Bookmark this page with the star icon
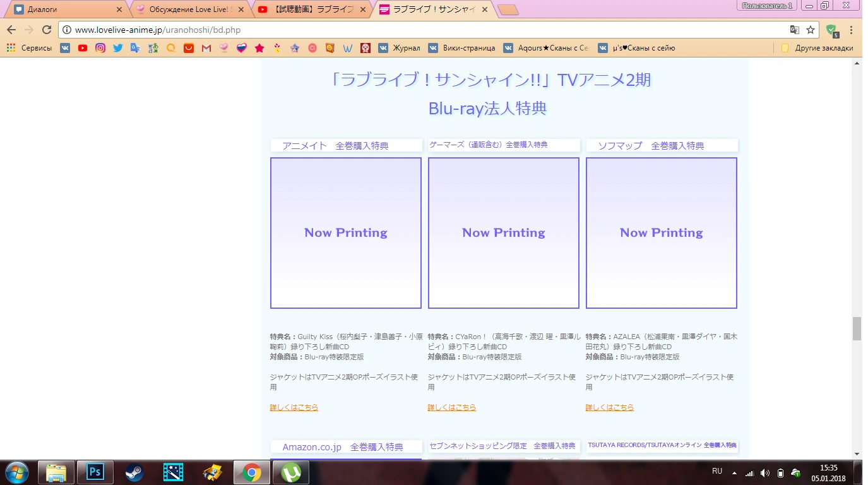868x485 pixels. point(811,30)
